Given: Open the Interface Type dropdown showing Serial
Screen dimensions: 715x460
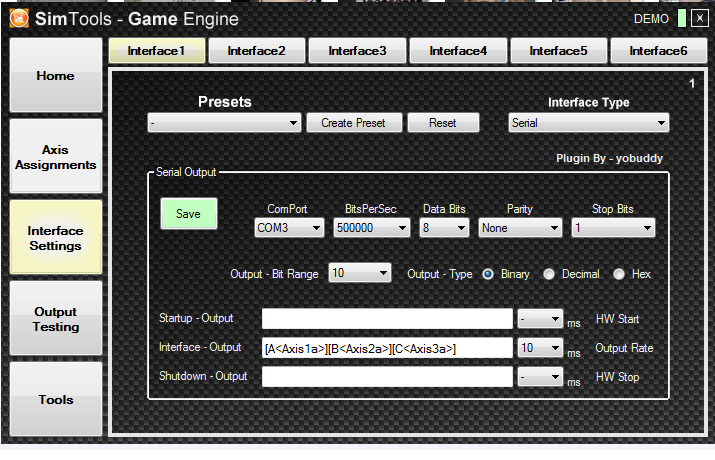Looking at the screenshot, I should point(589,123).
